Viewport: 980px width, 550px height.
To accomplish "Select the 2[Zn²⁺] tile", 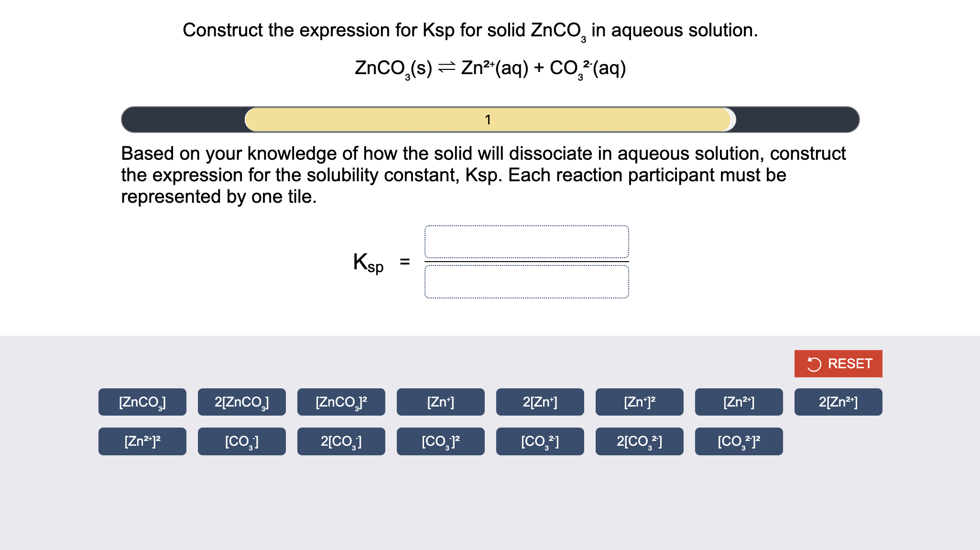I will pos(838,402).
